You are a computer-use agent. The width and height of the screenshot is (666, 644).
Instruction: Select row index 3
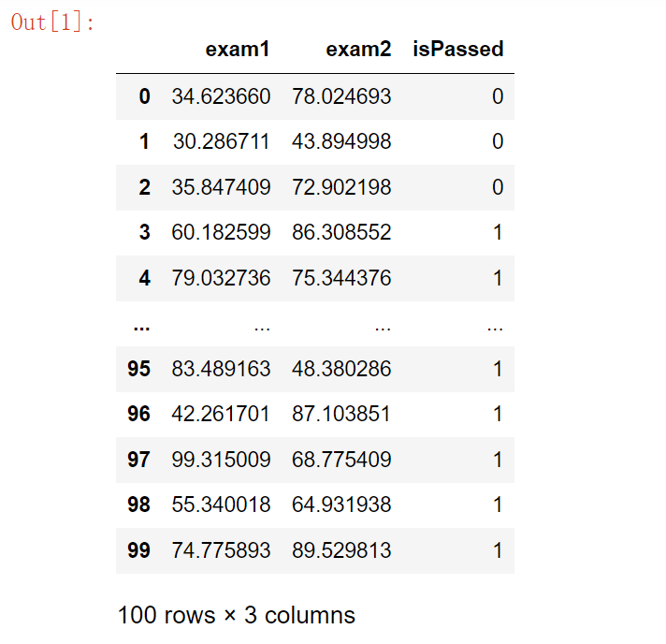tap(144, 232)
